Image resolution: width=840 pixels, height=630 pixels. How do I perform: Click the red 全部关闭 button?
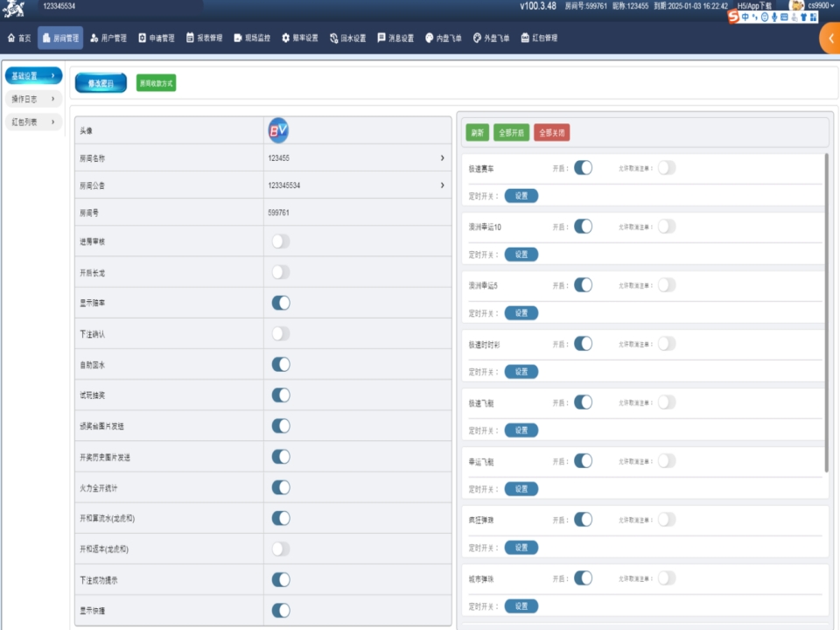[x=552, y=133]
